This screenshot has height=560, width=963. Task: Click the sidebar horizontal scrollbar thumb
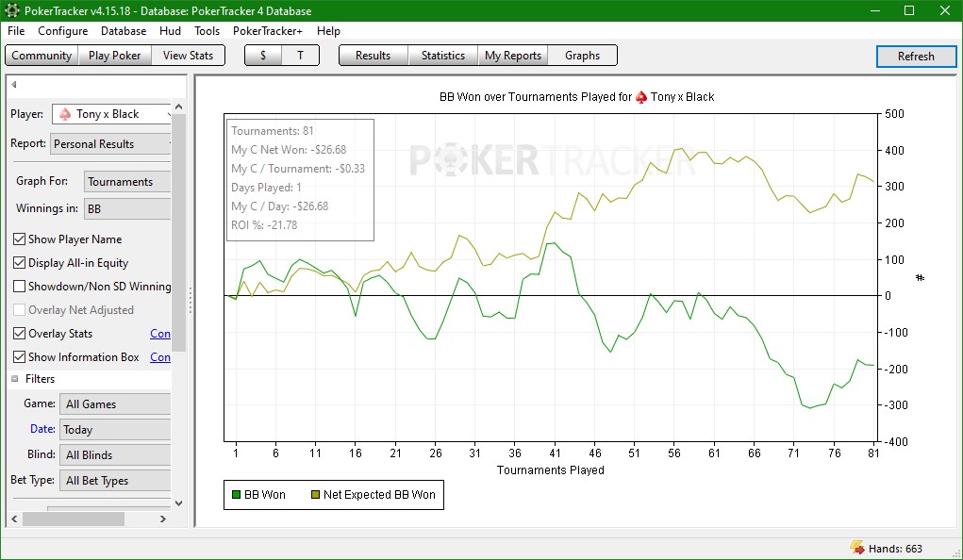click(74, 519)
